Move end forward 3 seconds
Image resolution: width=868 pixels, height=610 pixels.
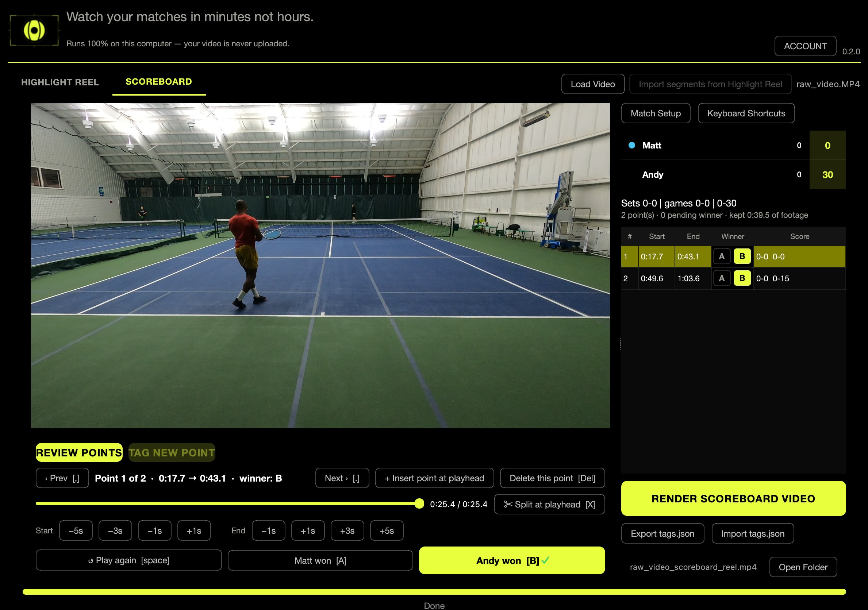347,530
